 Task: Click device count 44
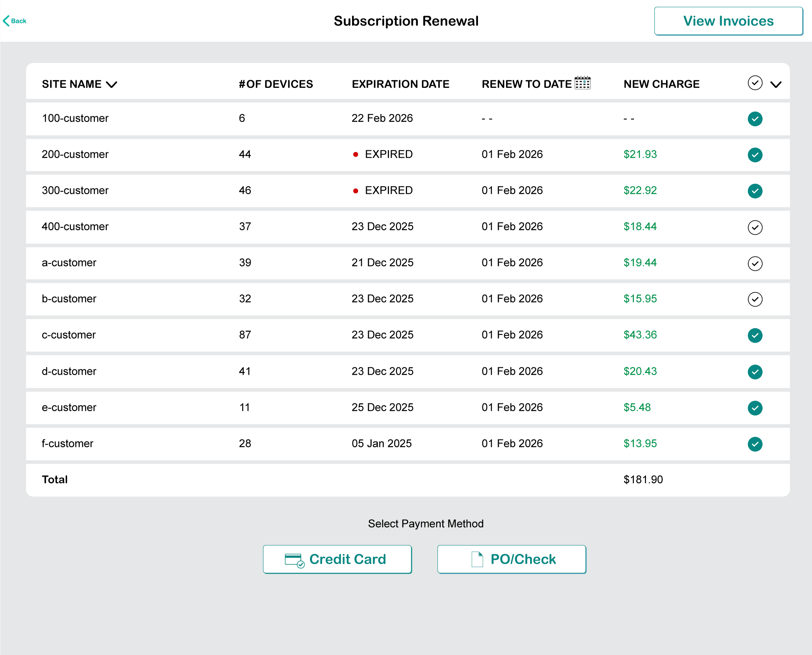coord(245,154)
